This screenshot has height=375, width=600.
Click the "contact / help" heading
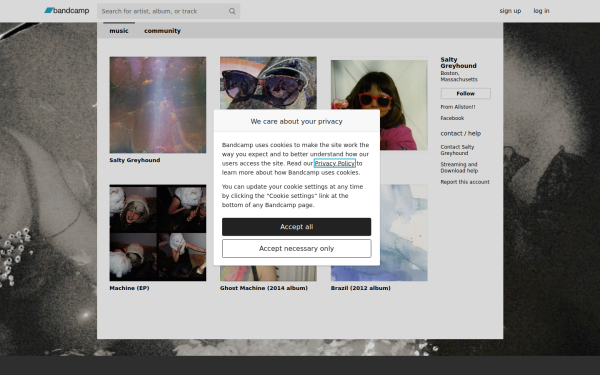point(460,134)
